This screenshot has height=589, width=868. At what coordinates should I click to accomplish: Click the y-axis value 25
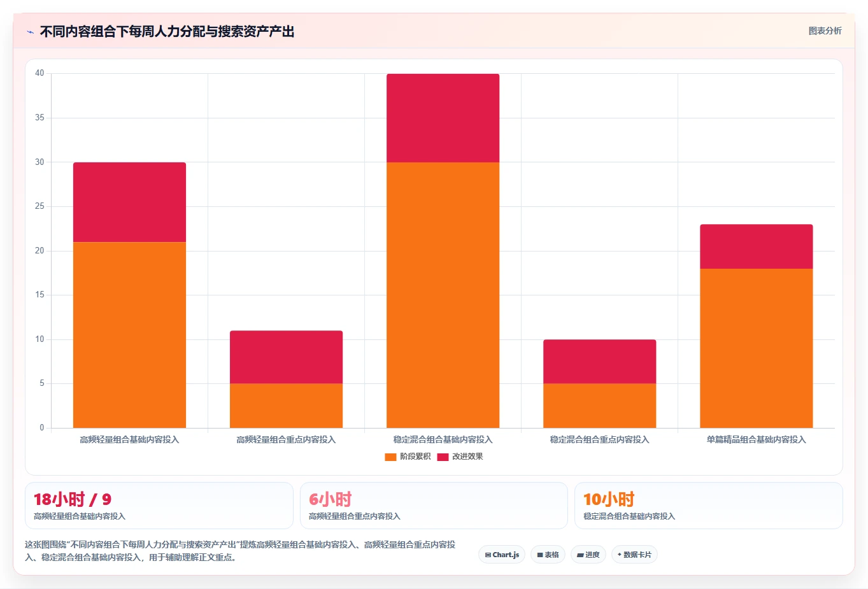39,206
